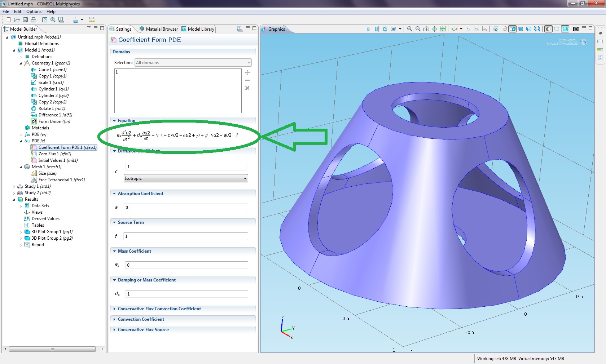Image resolution: width=606 pixels, height=364 pixels.
Task: Open the Selection 'All domains' dropdown
Action: 193,63
